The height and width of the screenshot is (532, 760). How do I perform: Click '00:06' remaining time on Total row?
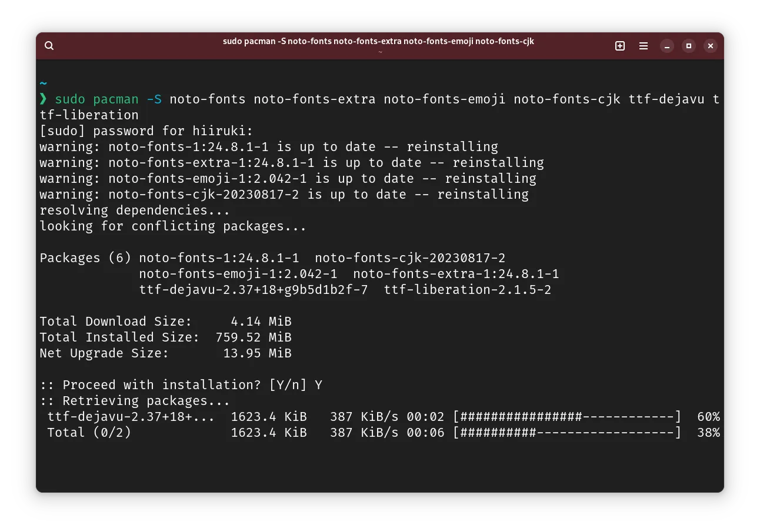point(425,432)
